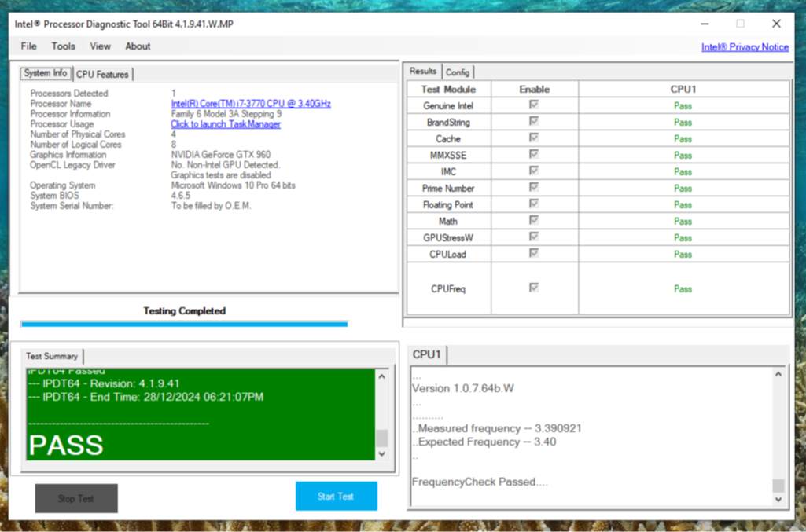
Task: Click CPU1 log scrollbar down arrow
Action: 778,499
